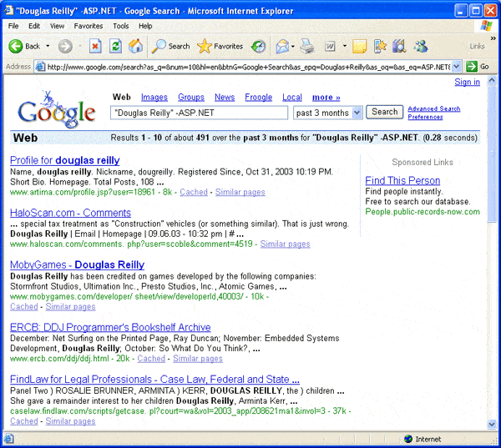
Task: Switch to Froogle tab
Action: click(259, 98)
